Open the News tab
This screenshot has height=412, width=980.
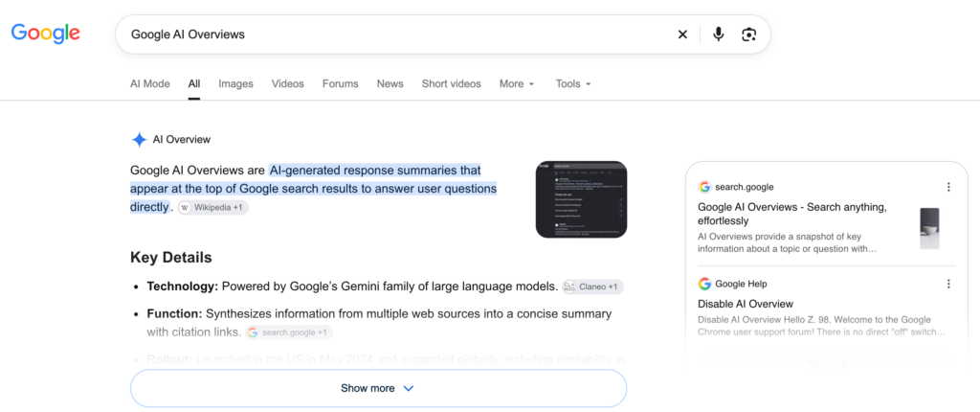pos(390,83)
